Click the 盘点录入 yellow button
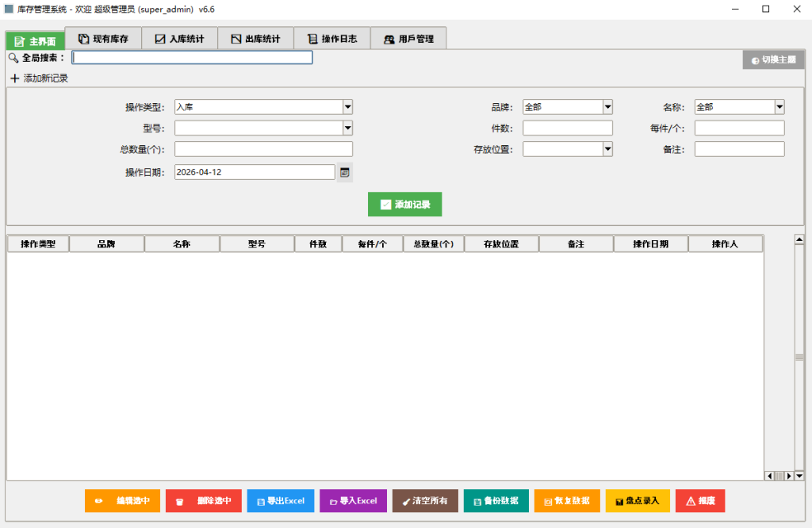Image resolution: width=812 pixels, height=528 pixels. (x=638, y=500)
